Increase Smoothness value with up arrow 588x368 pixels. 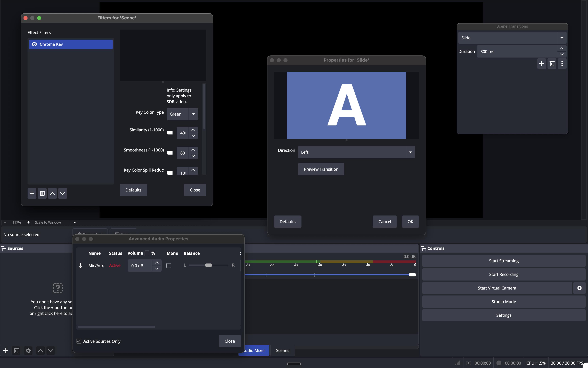pyautogui.click(x=193, y=150)
